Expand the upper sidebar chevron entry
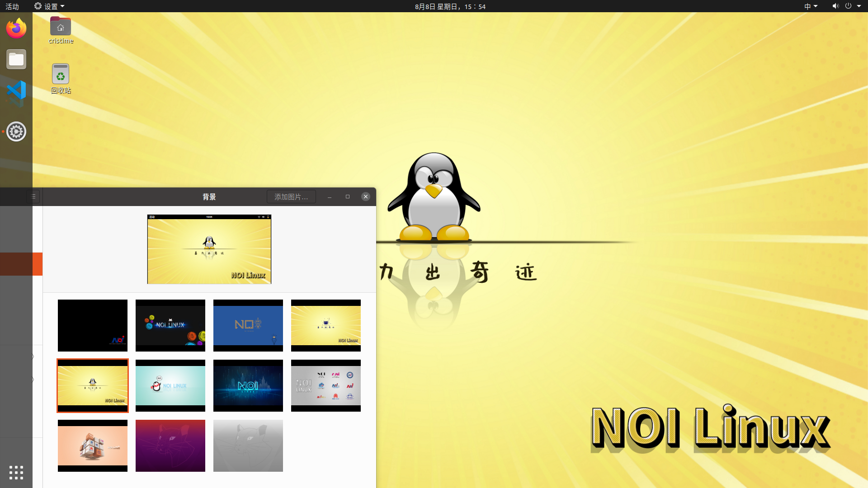This screenshot has height=488, width=868. [x=33, y=357]
